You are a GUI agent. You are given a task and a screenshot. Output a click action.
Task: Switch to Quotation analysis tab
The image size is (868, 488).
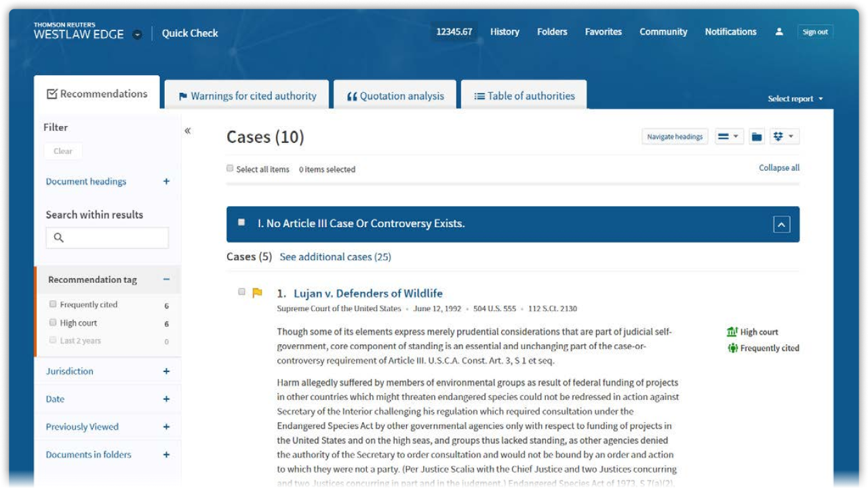coord(395,96)
